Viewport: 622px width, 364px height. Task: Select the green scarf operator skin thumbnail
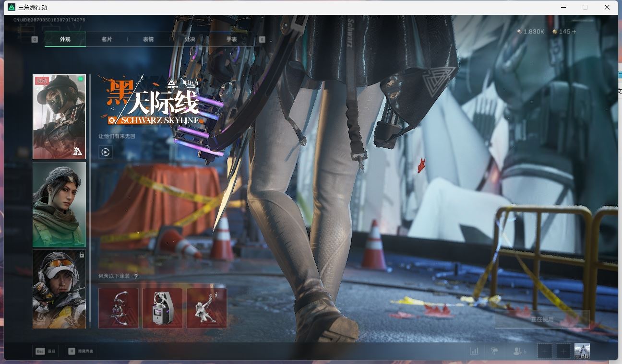coord(59,204)
